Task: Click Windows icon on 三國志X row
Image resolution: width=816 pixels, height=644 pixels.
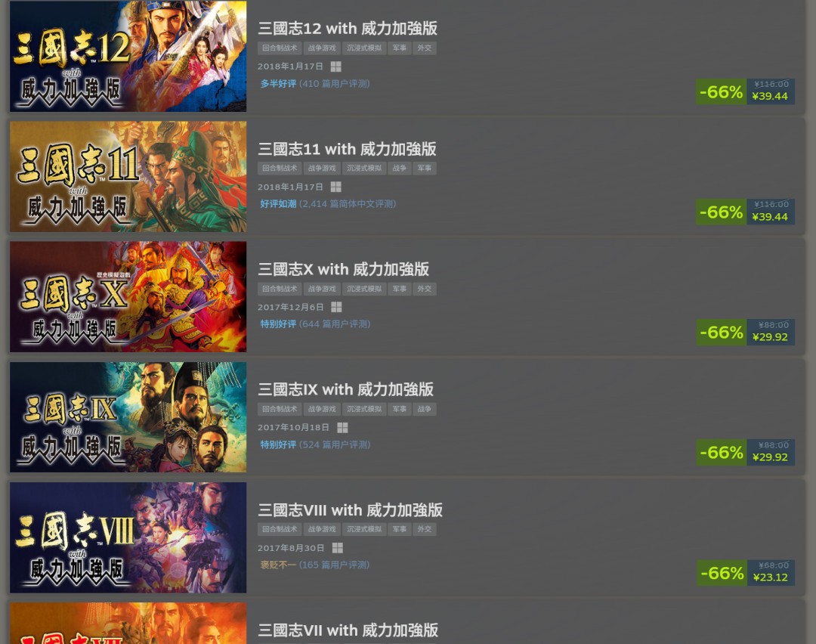Action: pyautogui.click(x=336, y=307)
